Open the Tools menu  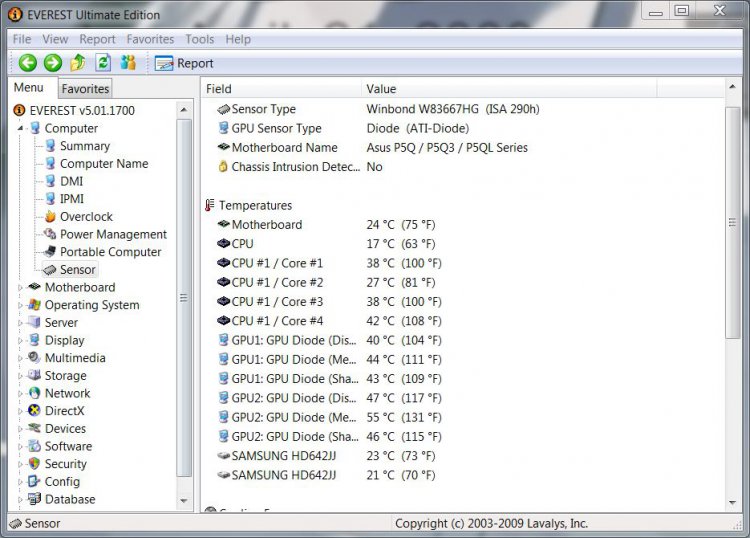pos(199,39)
